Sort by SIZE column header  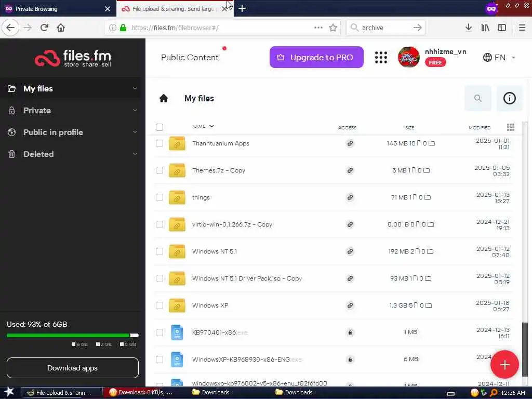click(409, 128)
